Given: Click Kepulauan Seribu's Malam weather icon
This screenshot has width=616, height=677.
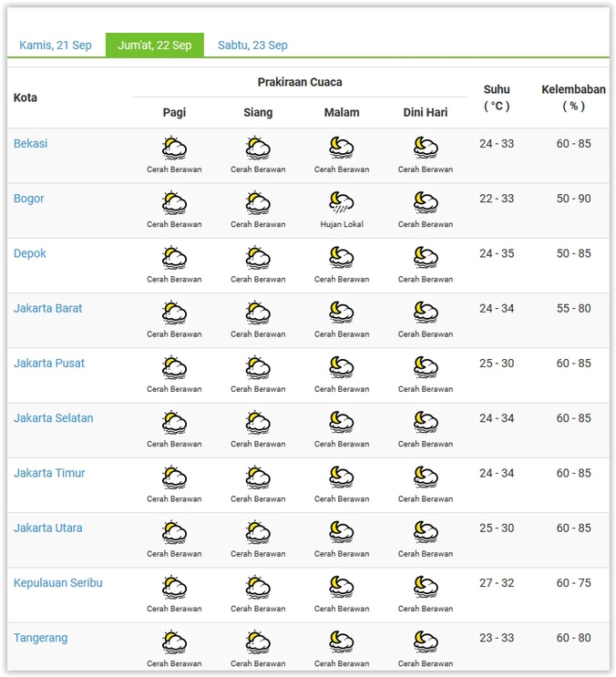Looking at the screenshot, I should 342,586.
